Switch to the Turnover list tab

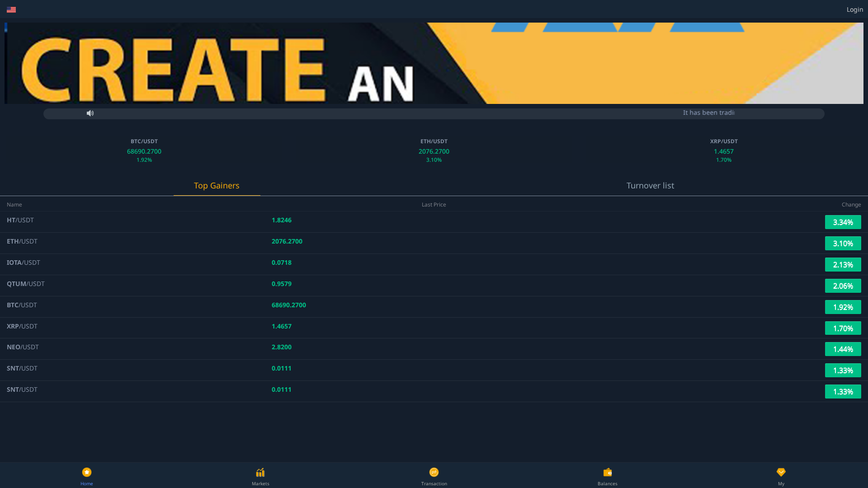[650, 185]
